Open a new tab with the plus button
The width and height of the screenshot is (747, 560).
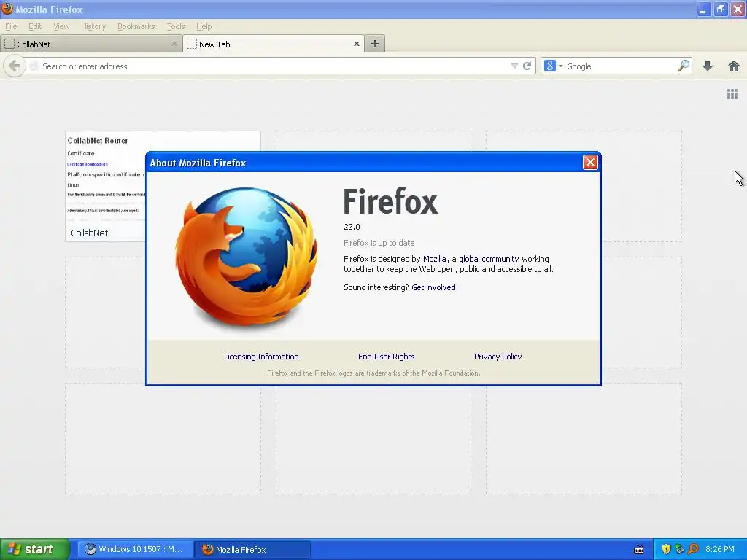[x=375, y=44]
